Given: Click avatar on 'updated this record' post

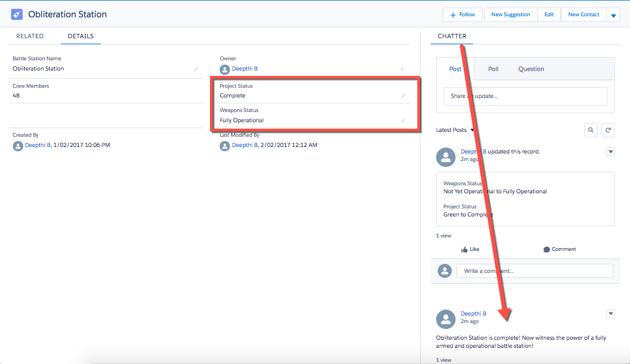Looking at the screenshot, I should (446, 157).
